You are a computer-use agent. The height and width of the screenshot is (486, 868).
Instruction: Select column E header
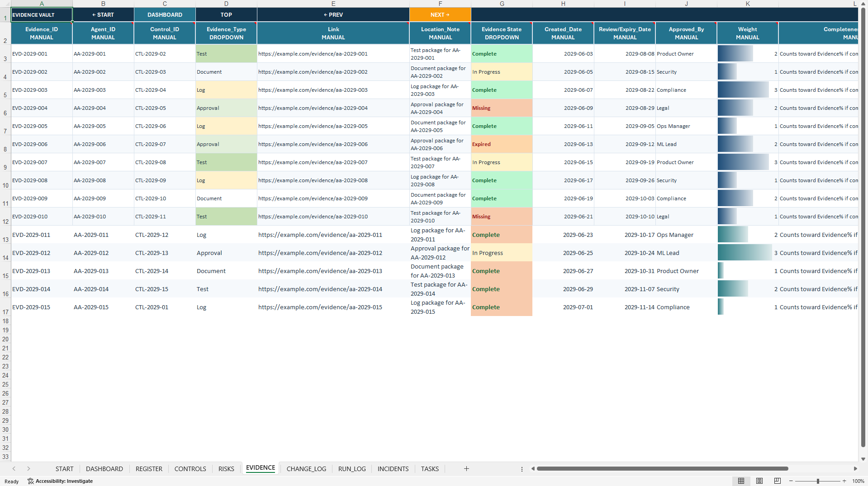point(333,4)
